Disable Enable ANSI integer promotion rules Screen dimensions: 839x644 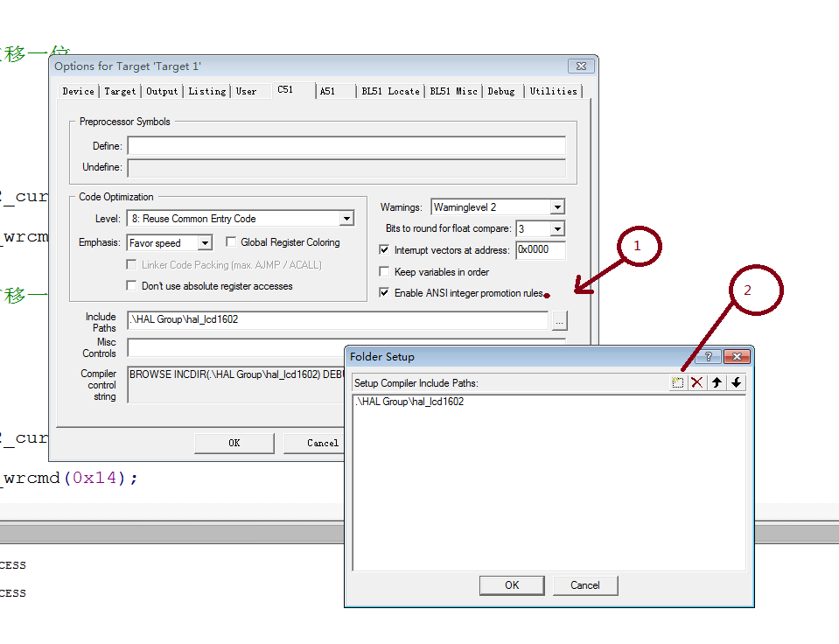tap(384, 293)
